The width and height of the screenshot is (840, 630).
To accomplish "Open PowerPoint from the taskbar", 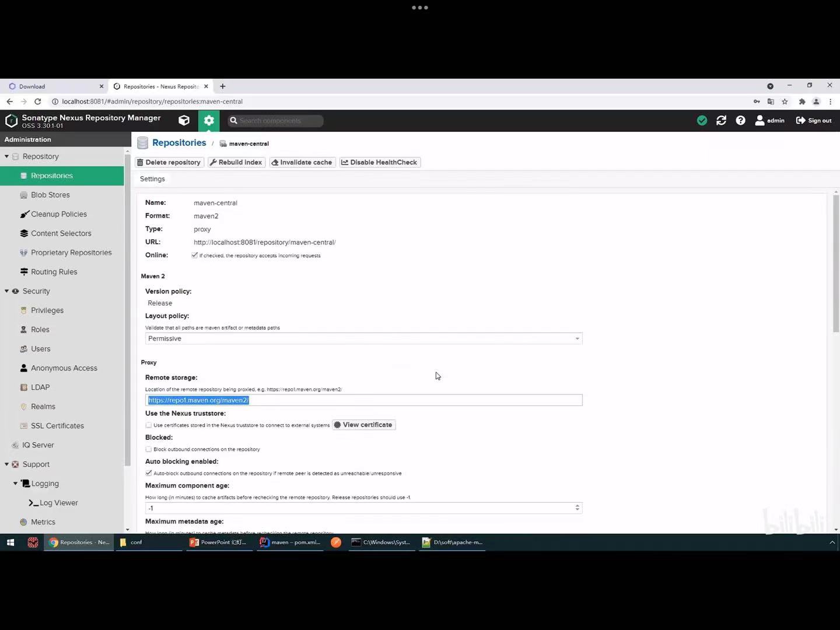I will pyautogui.click(x=219, y=542).
